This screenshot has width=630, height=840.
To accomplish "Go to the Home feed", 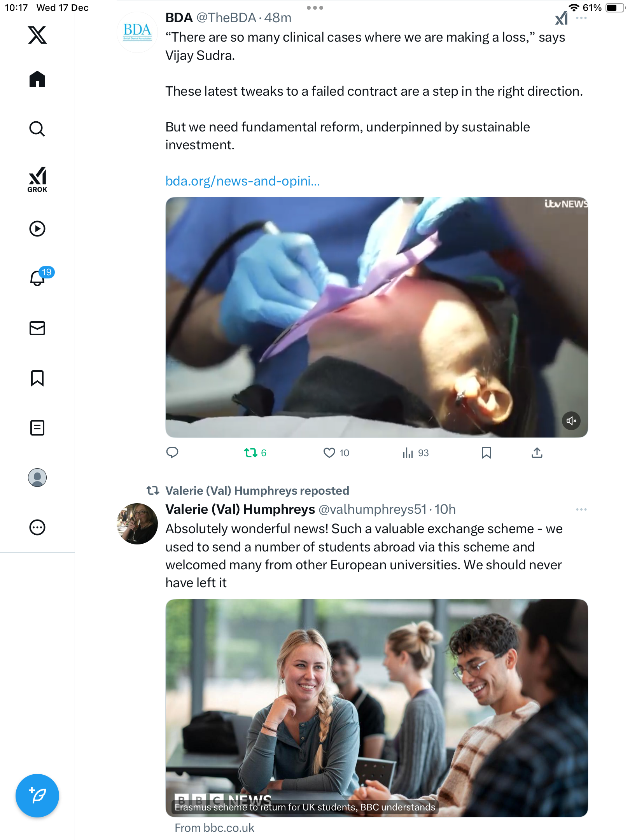I will click(x=37, y=79).
